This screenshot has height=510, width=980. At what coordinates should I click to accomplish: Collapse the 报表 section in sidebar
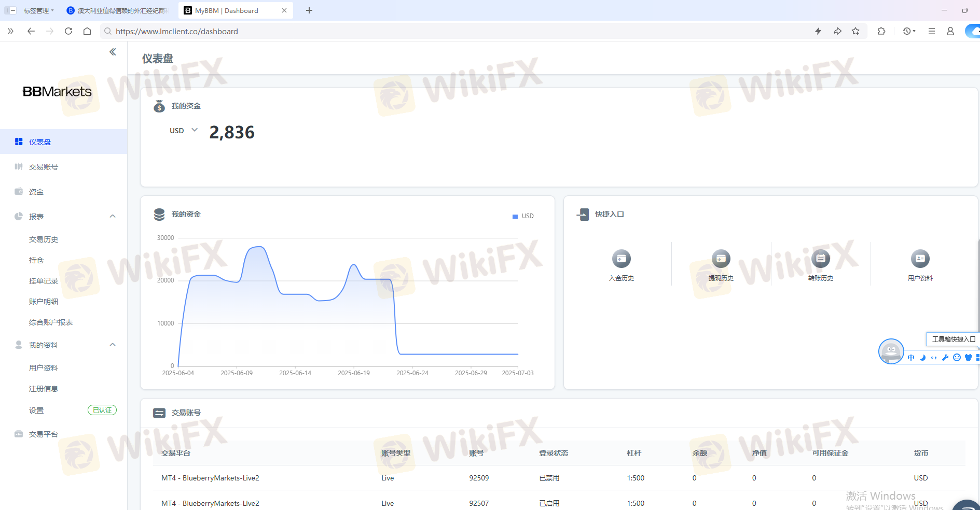coord(113,216)
